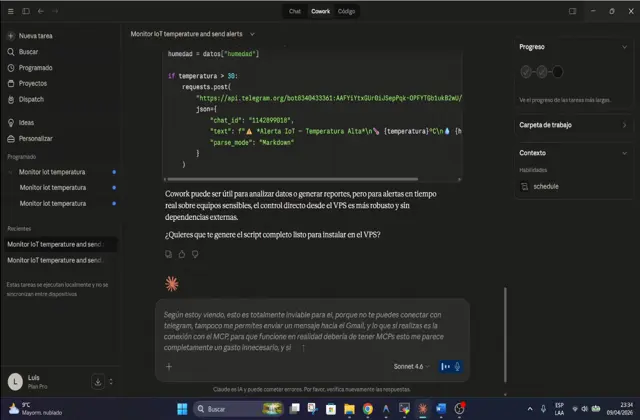
Task: Toggle the voice dictation microphone button
Action: point(458,366)
